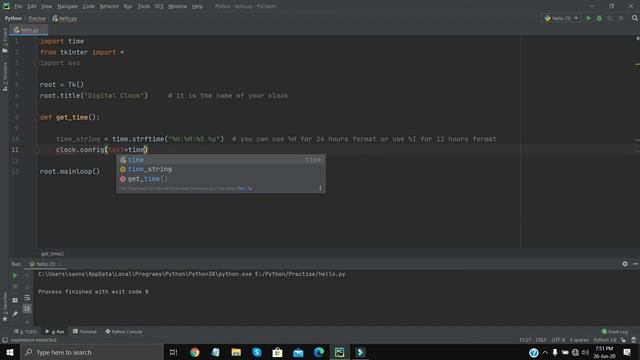Viewport: 640px width, 360px height.
Task: Run hello with the green play icon in toolbar
Action: [x=588, y=18]
